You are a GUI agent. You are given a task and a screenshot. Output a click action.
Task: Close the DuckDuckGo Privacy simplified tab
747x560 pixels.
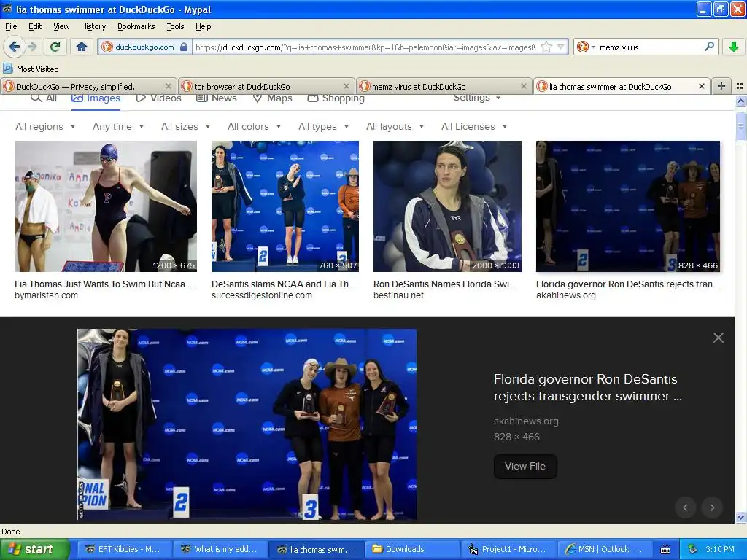[x=169, y=86]
